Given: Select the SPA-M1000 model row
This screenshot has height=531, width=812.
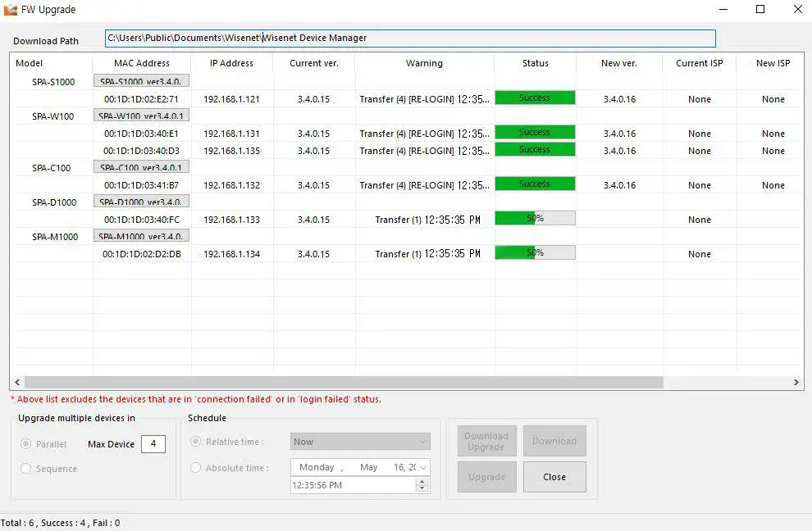Looking at the screenshot, I should (55, 237).
